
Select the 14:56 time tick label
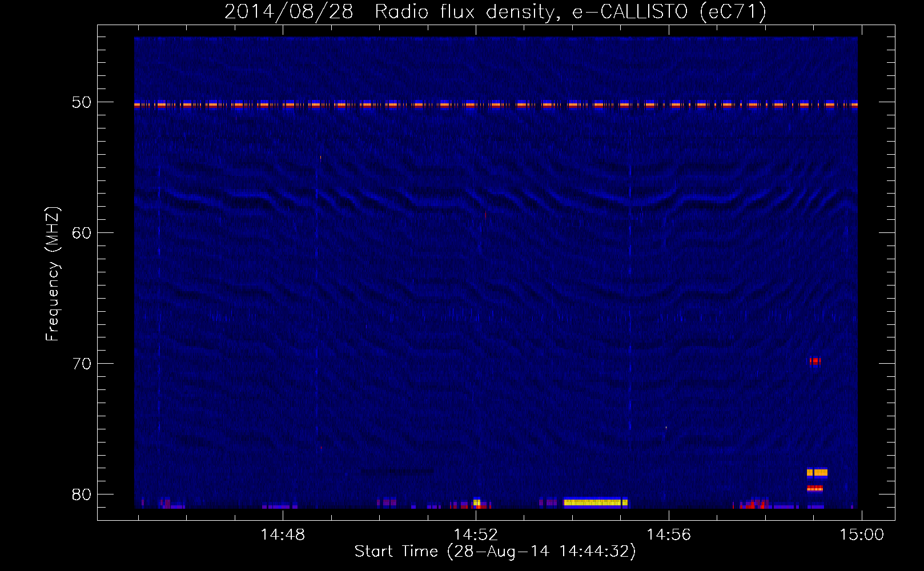click(669, 535)
